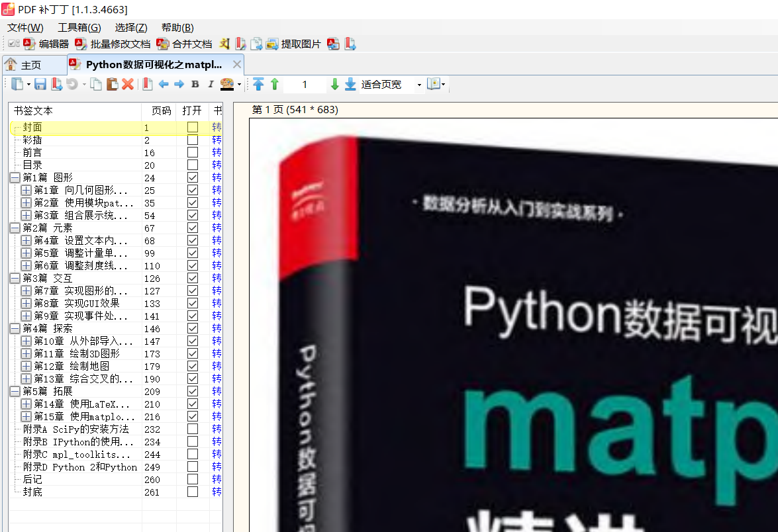Viewport: 778px width, 532px height.
Task: Click the last icon in the top toolbar
Action: (350, 44)
